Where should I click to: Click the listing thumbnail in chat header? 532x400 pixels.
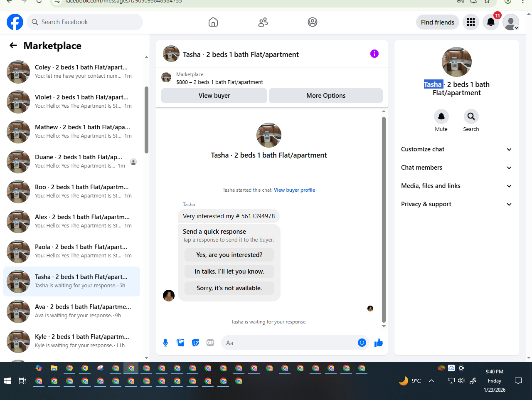pyautogui.click(x=171, y=54)
